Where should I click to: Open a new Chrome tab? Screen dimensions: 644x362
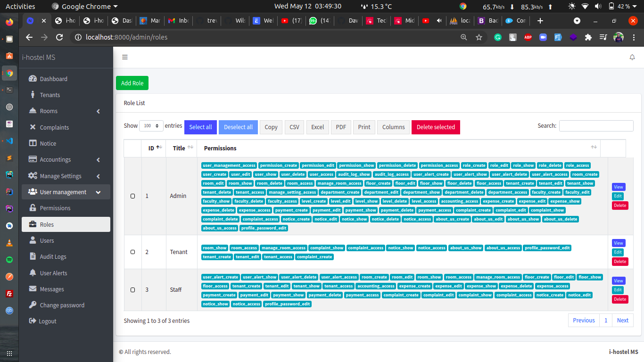(x=540, y=21)
